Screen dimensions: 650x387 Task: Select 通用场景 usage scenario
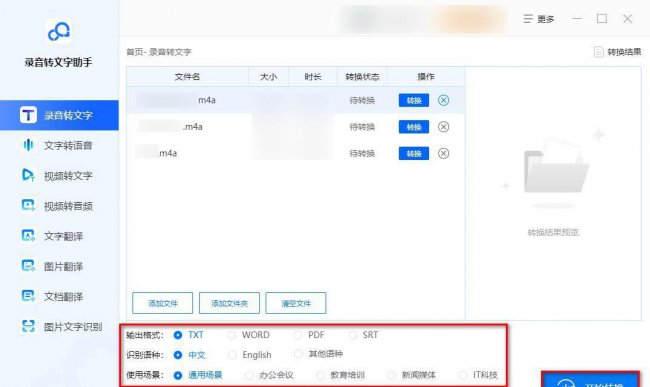point(198,375)
